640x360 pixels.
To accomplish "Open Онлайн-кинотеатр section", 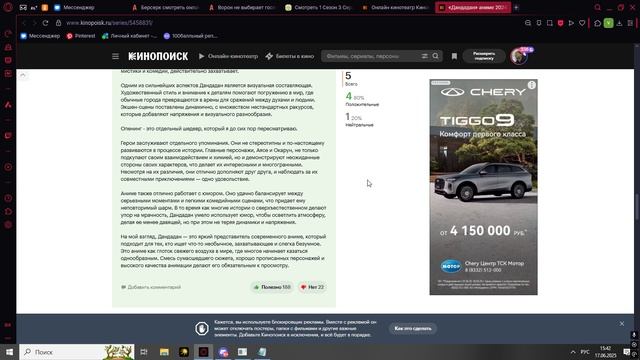I will 228,56.
